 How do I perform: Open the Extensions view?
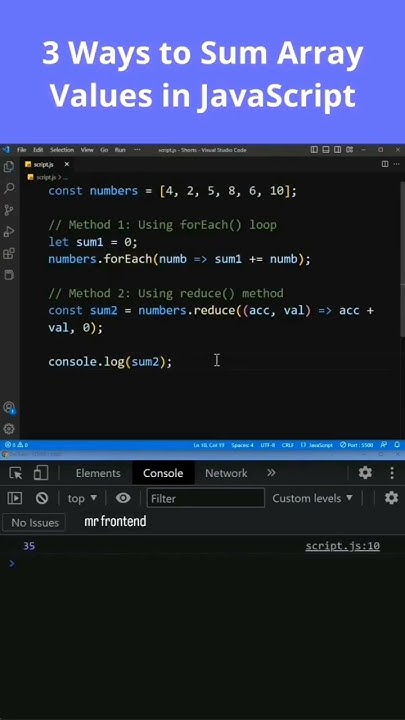click(9, 253)
